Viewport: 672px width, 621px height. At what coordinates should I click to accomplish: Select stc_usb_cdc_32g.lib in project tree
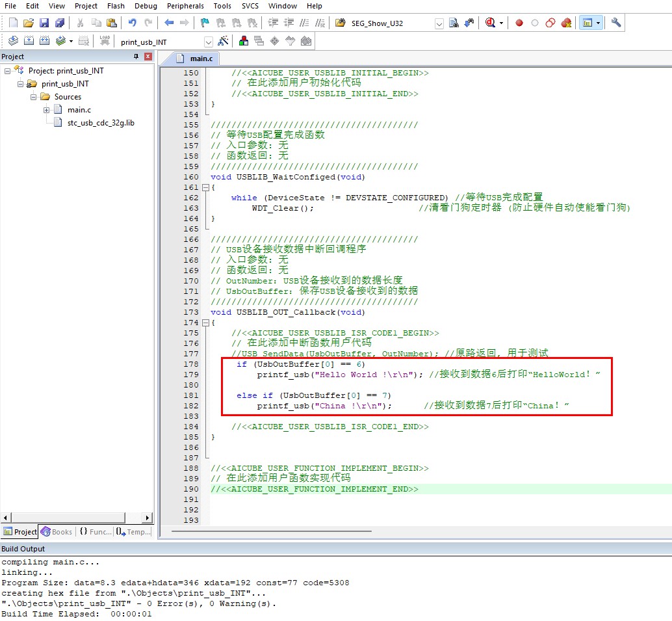pos(101,123)
